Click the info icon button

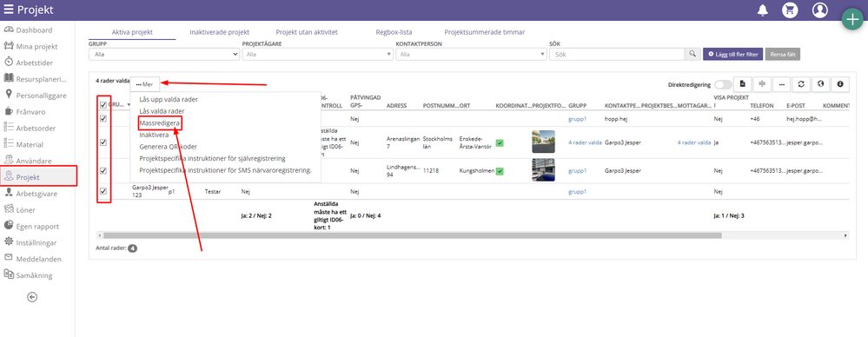click(840, 84)
